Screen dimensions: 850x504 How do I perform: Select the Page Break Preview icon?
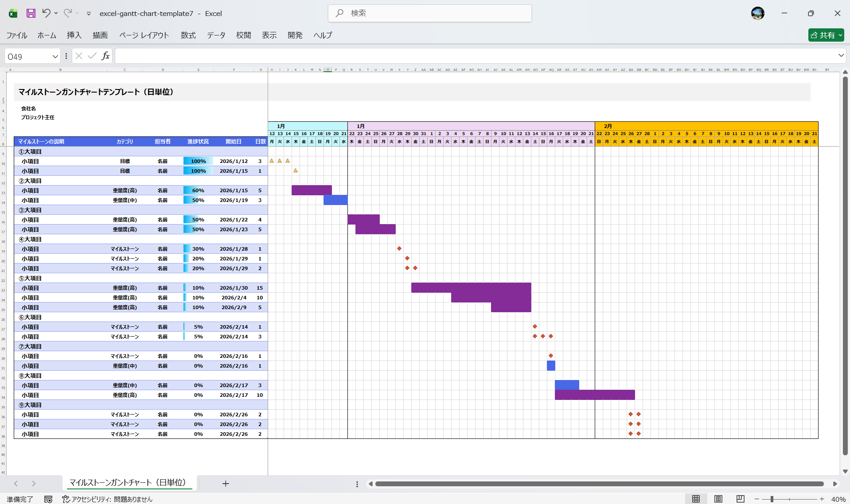click(740, 499)
